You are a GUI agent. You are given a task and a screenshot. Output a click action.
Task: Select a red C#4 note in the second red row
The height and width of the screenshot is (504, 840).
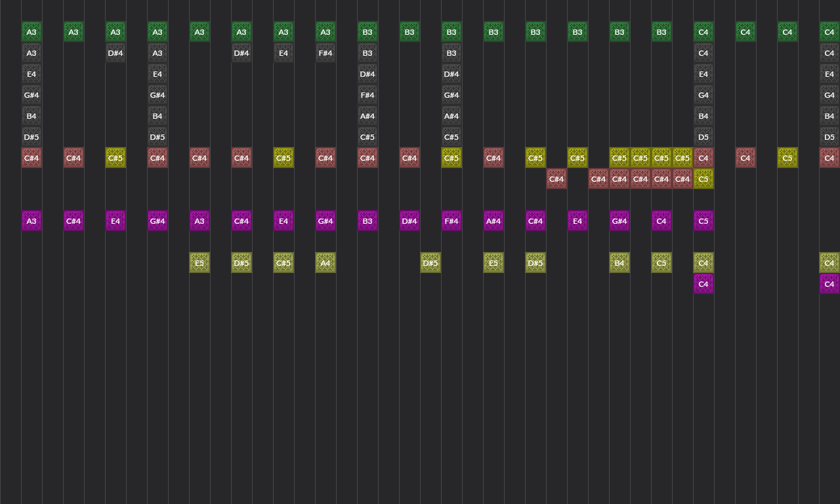coord(556,178)
